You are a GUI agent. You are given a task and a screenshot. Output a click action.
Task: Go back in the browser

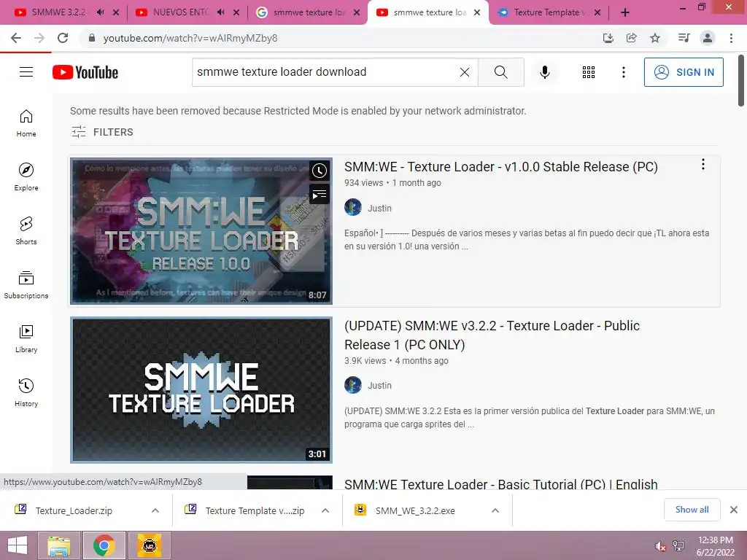point(16,38)
